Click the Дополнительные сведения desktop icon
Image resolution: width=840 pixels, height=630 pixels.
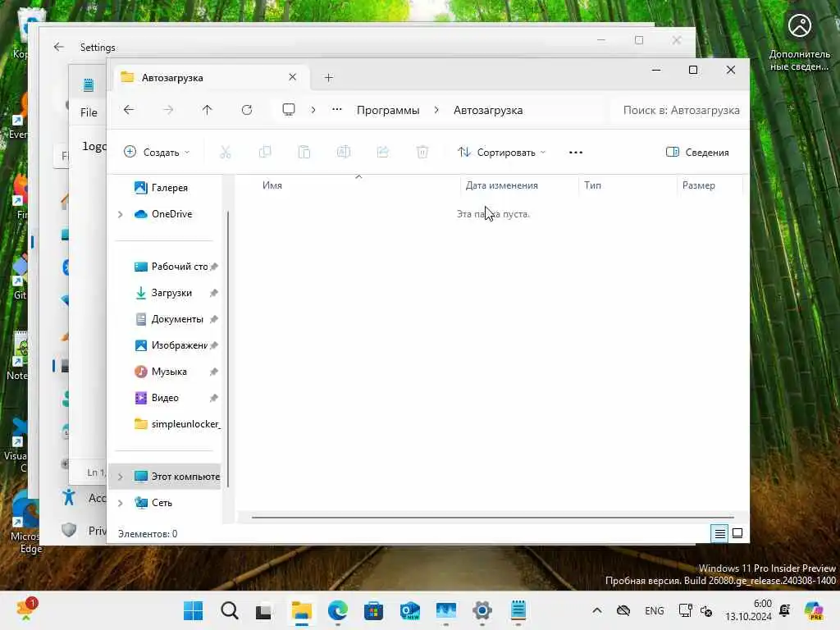click(x=799, y=42)
